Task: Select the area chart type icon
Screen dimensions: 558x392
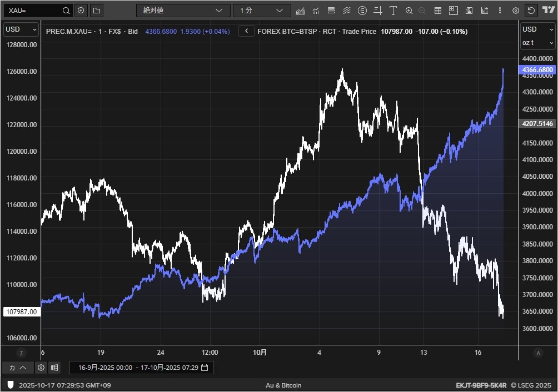Action: (301, 11)
